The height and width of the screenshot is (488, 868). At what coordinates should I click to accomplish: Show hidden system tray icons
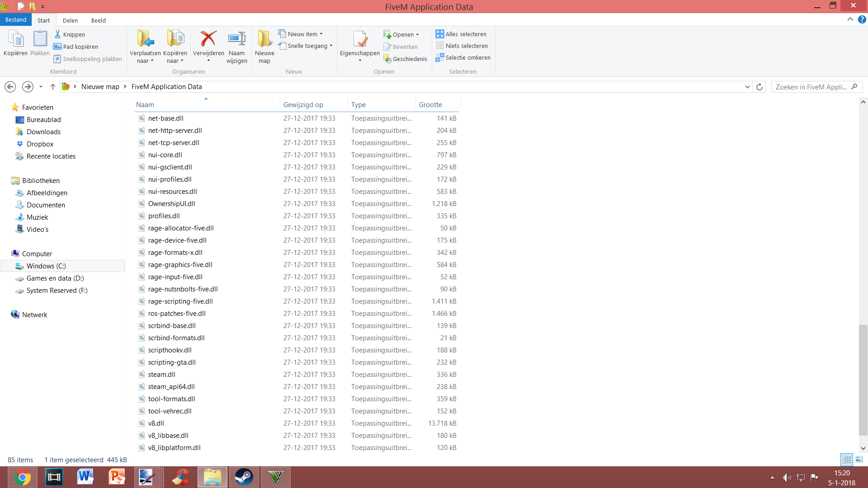click(772, 478)
